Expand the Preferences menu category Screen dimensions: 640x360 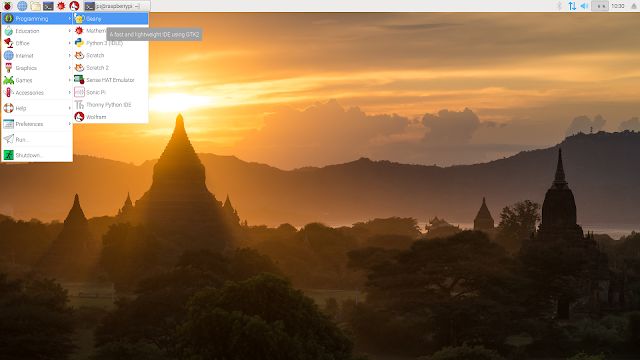[x=37, y=124]
